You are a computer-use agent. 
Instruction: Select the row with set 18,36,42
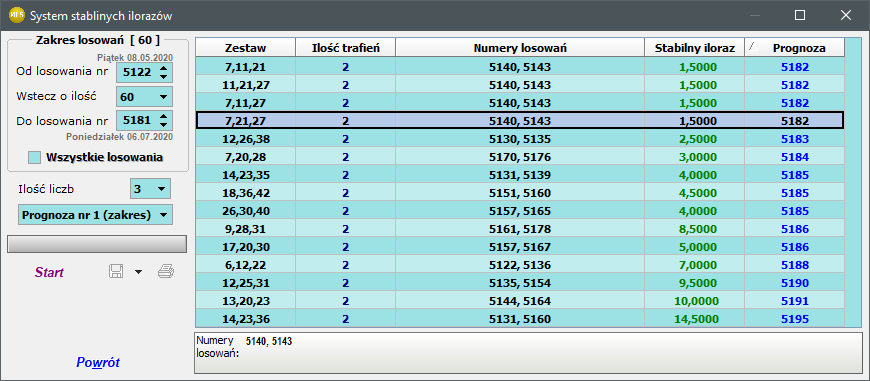click(520, 193)
